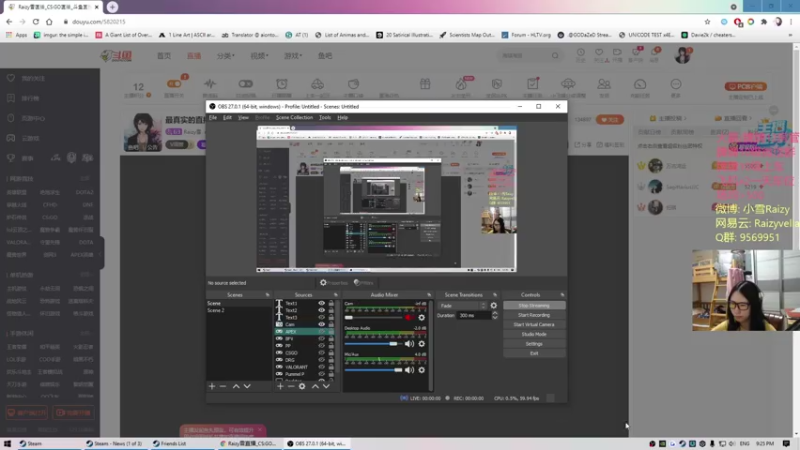800x450 pixels.
Task: Open the File menu in OBS
Action: pos(213,117)
